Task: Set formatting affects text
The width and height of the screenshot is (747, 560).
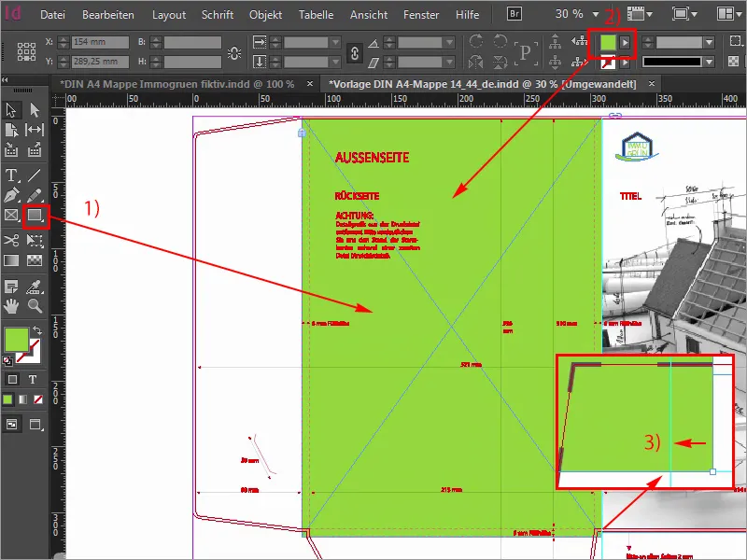Action: pos(33,380)
